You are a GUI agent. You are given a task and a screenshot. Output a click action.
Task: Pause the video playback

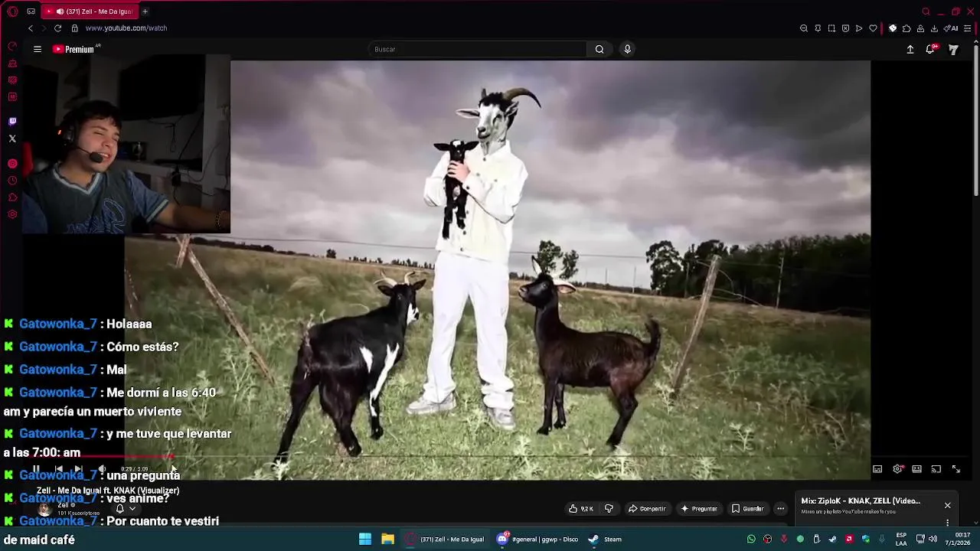point(36,468)
